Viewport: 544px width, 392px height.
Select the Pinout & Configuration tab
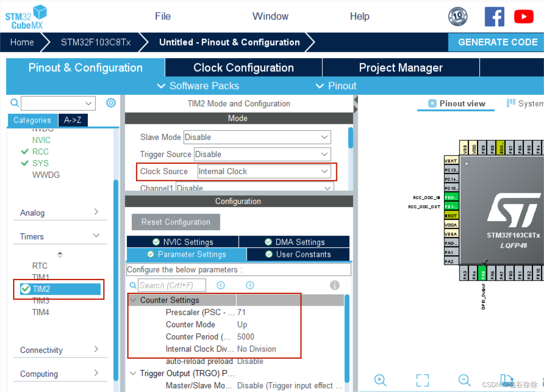(85, 68)
